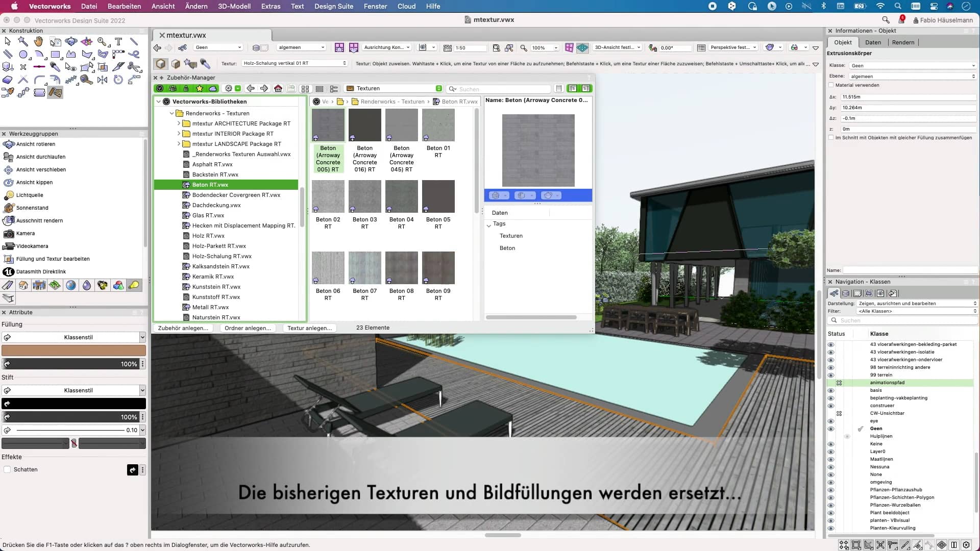Click the Ordner anlegen button

tap(248, 328)
